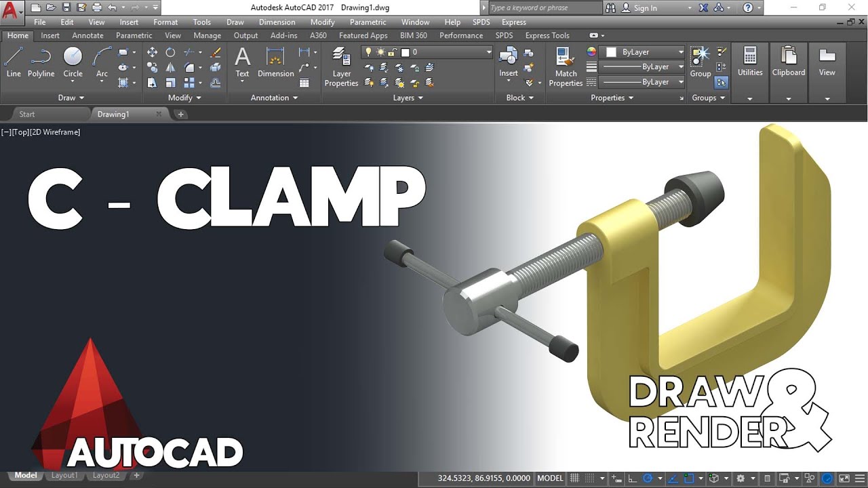Expand the Draw panel

(71, 98)
